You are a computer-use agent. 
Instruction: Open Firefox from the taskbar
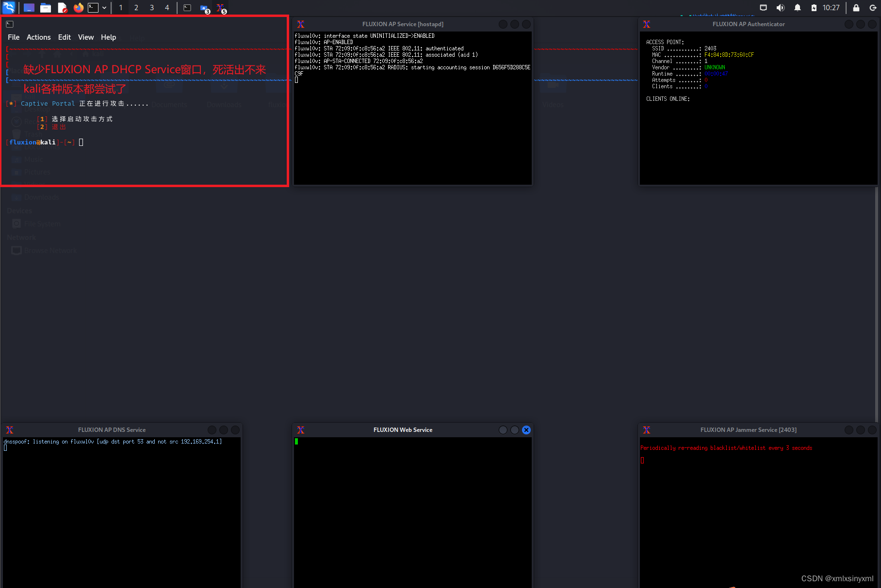click(78, 7)
